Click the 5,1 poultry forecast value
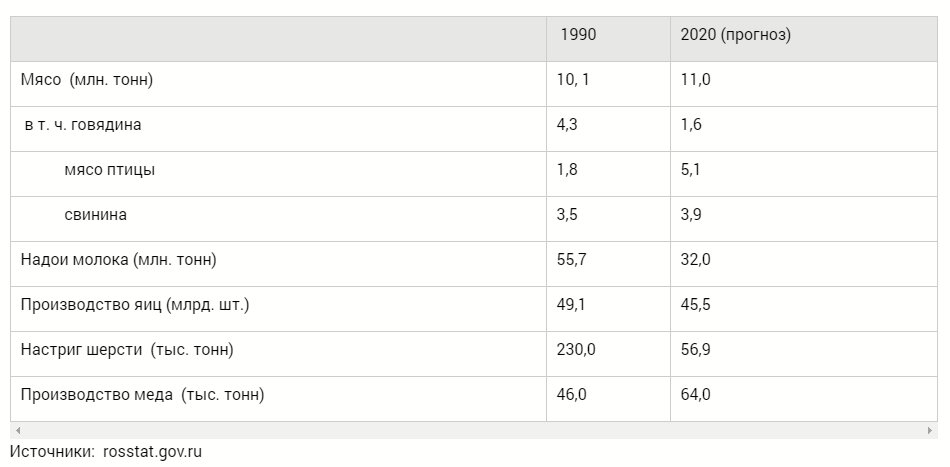This screenshot has width=950, height=467. pyautogui.click(x=690, y=170)
